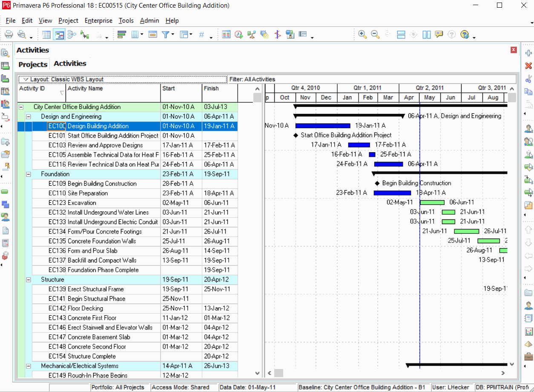Switch to the Projects tab

(x=32, y=64)
